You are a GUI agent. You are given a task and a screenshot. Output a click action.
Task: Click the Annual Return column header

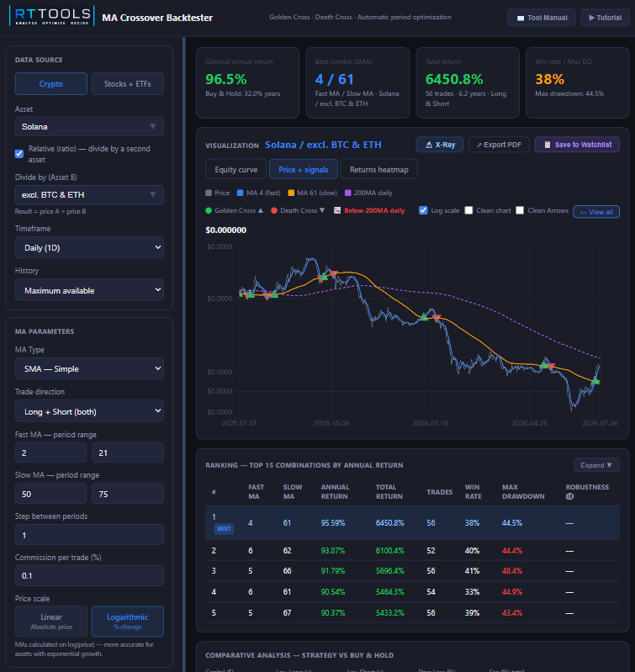[x=335, y=492]
